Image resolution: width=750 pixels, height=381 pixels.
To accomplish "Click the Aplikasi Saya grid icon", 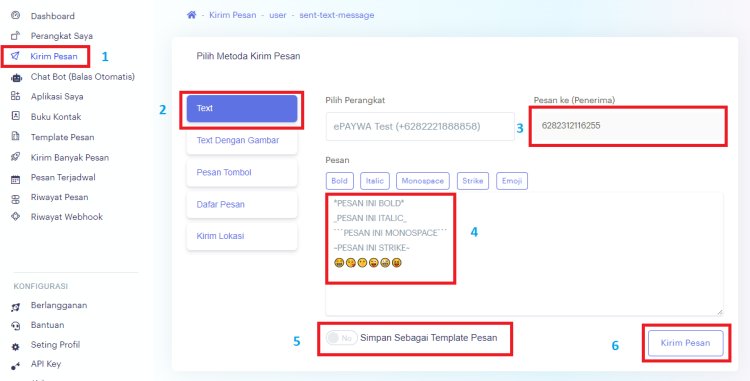I will click(x=15, y=96).
